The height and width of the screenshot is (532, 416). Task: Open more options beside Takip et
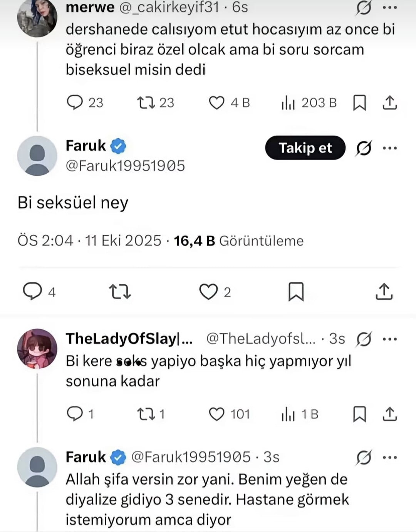[390, 148]
